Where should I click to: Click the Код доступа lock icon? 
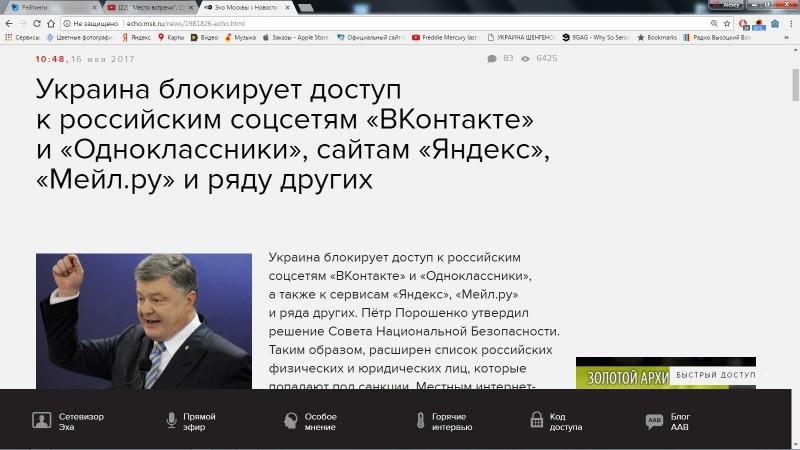[536, 420]
